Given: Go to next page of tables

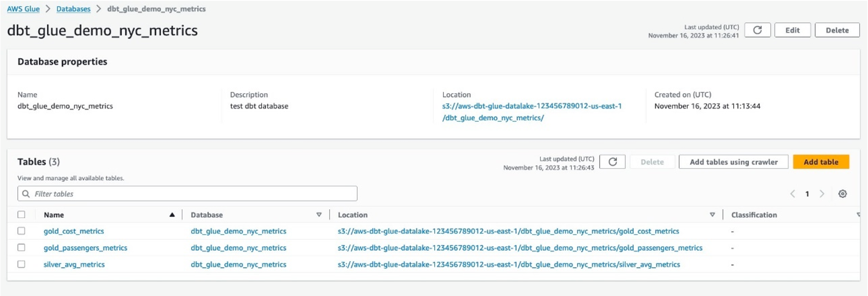Looking at the screenshot, I should coord(822,194).
